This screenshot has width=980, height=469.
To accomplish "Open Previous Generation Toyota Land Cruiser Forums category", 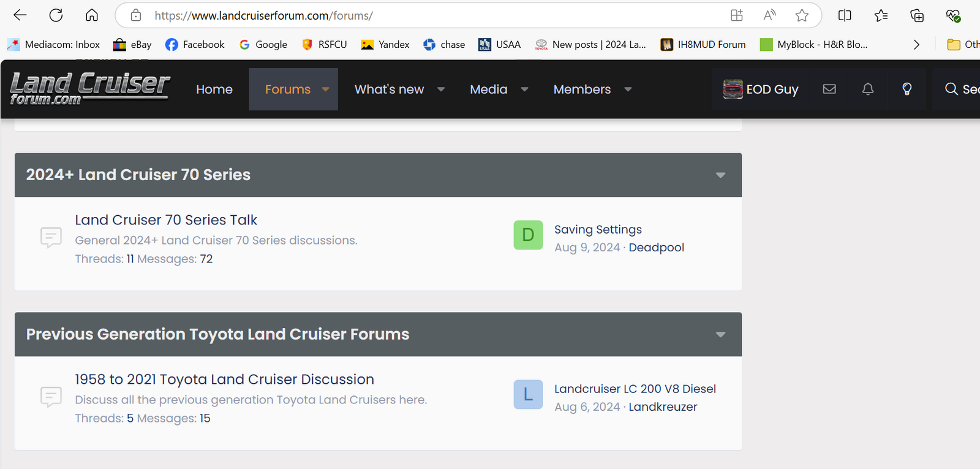I will [217, 334].
